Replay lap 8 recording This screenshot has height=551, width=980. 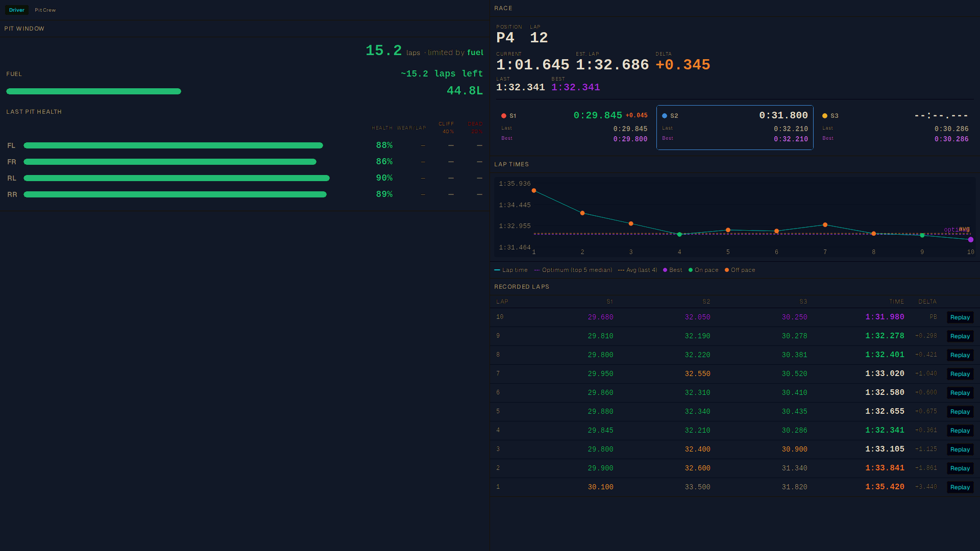pos(960,355)
